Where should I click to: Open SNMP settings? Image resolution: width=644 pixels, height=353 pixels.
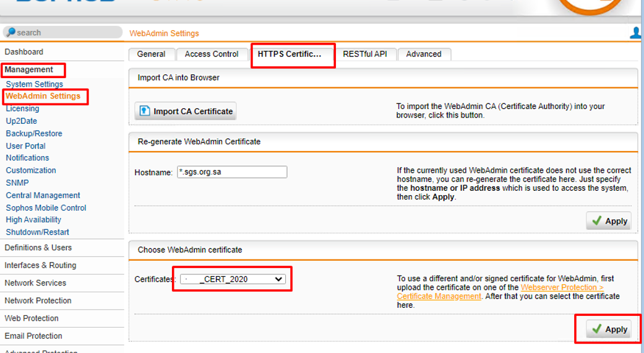17,183
